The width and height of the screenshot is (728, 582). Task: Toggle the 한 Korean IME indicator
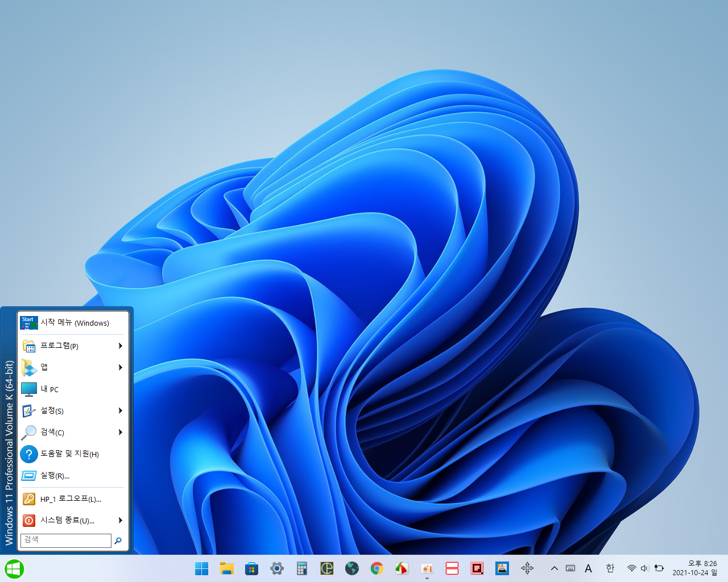610,568
